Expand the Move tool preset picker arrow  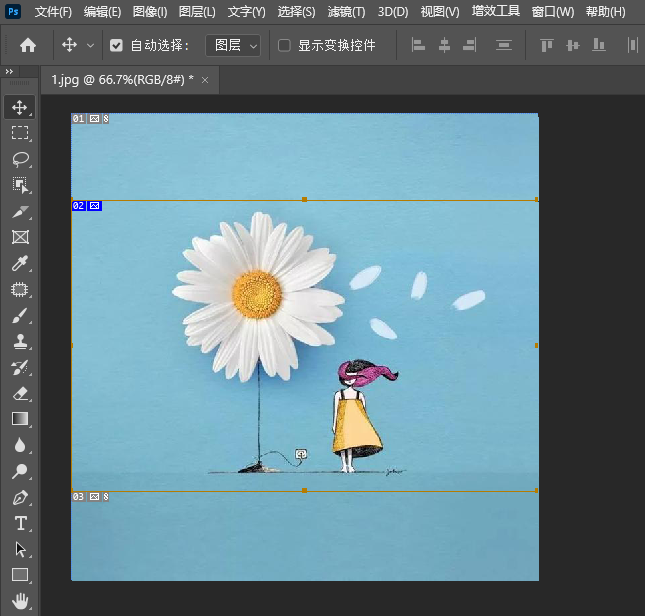[91, 46]
